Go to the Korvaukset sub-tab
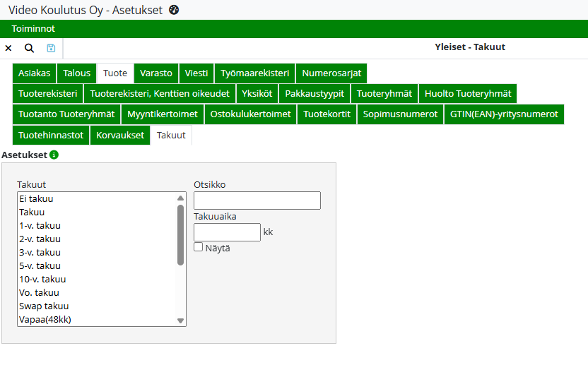The image size is (588, 389). [x=120, y=135]
